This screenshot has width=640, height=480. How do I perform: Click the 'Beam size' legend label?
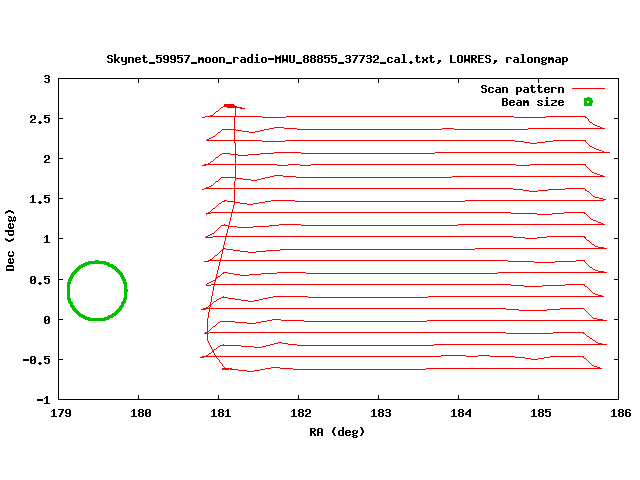coord(533,102)
